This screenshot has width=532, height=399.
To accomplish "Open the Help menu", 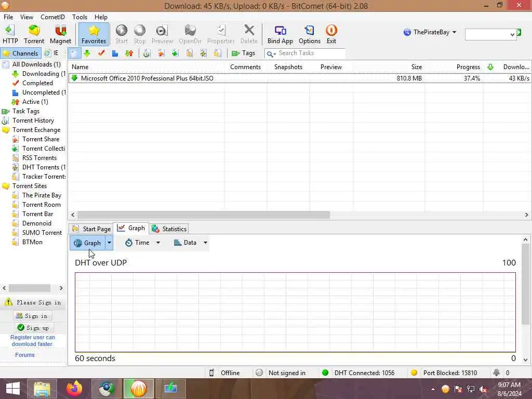I will click(101, 17).
